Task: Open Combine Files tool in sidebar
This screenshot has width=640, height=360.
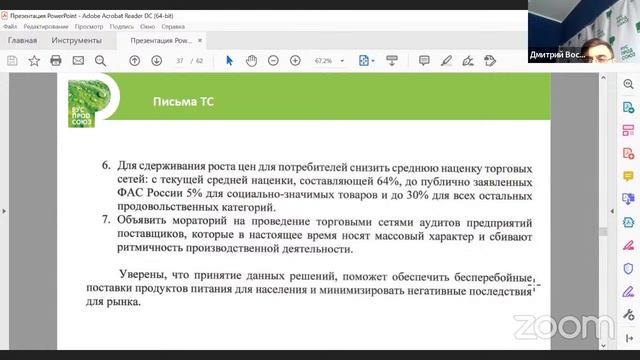Action: coord(629,199)
